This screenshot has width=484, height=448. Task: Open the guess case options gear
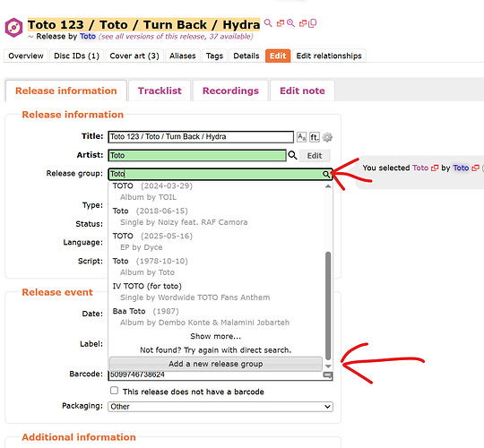coord(327,137)
